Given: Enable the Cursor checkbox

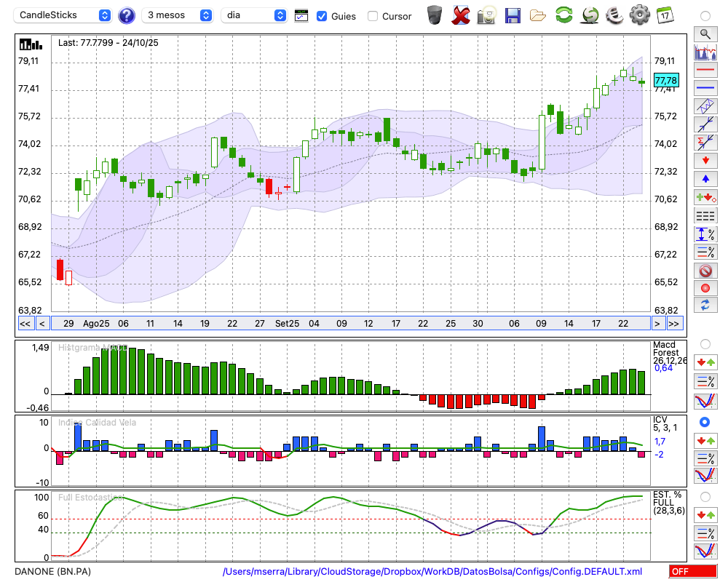Looking at the screenshot, I should point(373,15).
